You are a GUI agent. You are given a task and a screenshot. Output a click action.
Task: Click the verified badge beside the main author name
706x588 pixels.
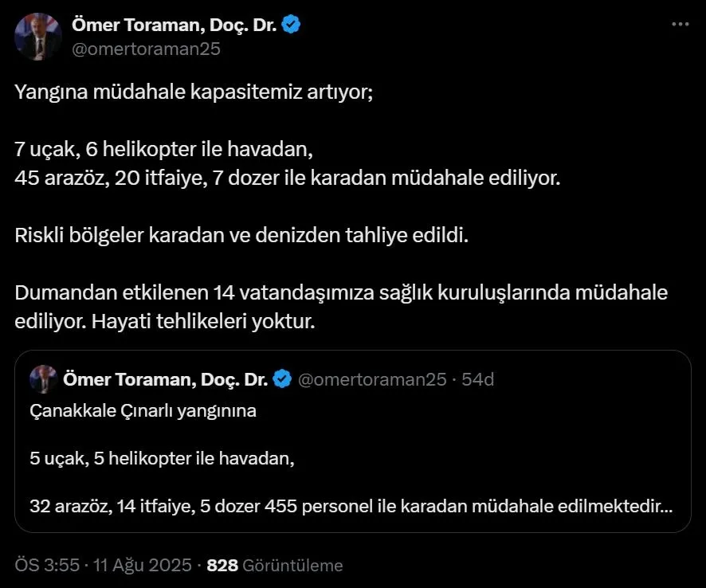[x=292, y=25]
